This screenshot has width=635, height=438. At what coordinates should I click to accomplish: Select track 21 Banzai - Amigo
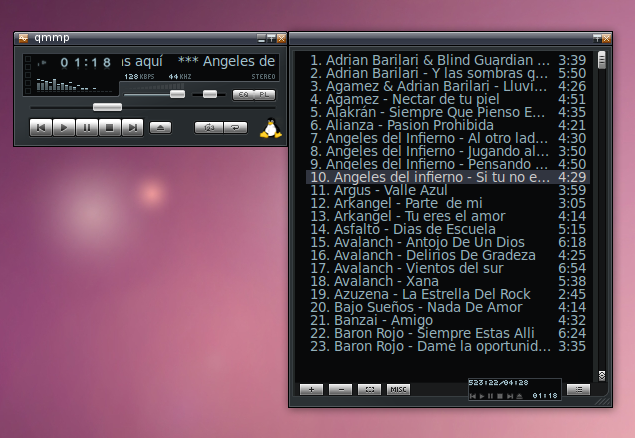click(448, 320)
